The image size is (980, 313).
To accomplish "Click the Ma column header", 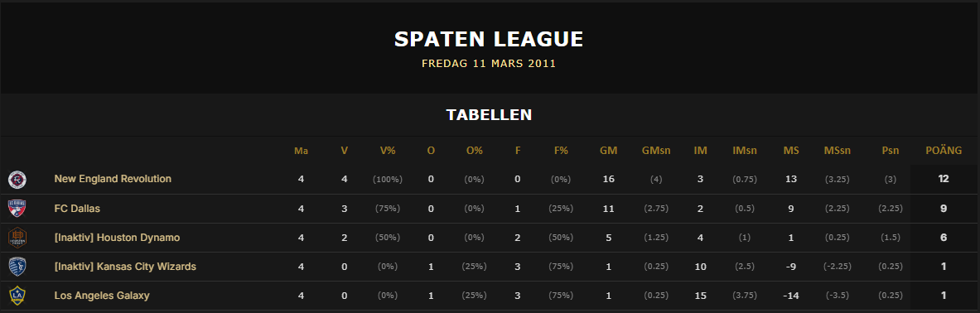I will [302, 151].
